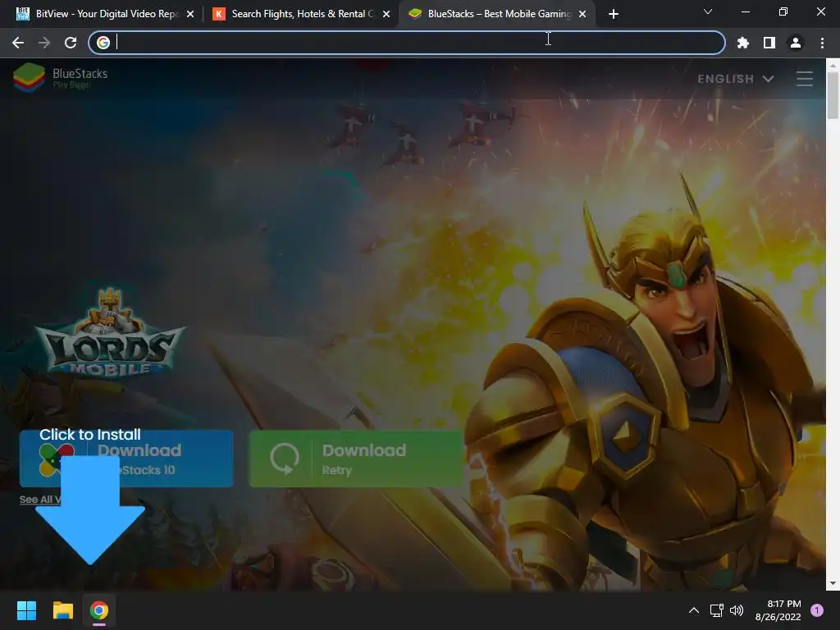840x630 pixels.
Task: Click the forward navigation arrow
Action: (44, 43)
